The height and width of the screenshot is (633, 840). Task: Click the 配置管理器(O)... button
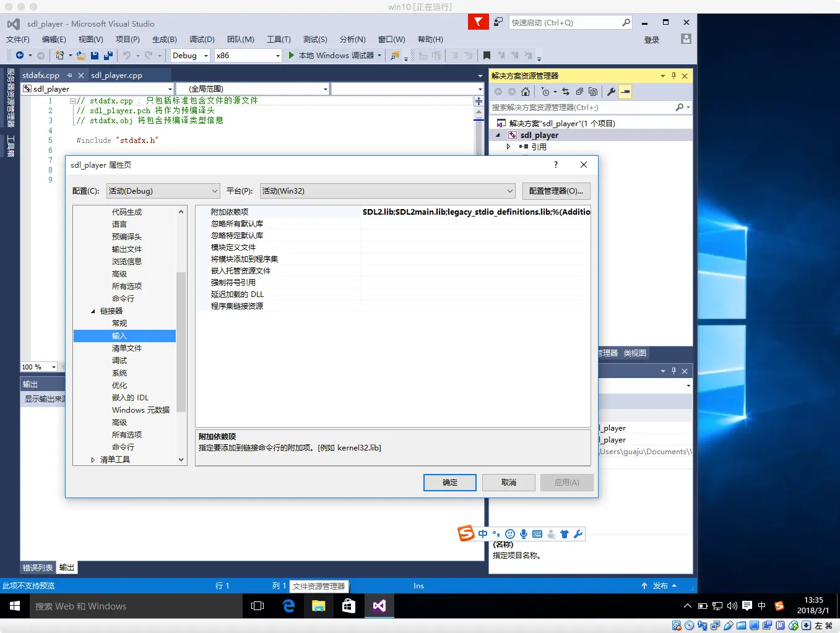[x=556, y=191]
